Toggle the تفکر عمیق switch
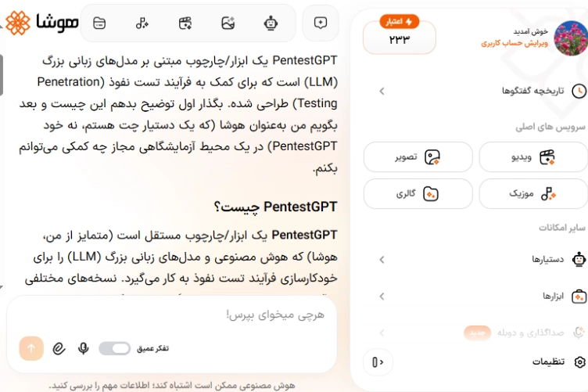588x392 pixels. click(x=115, y=348)
